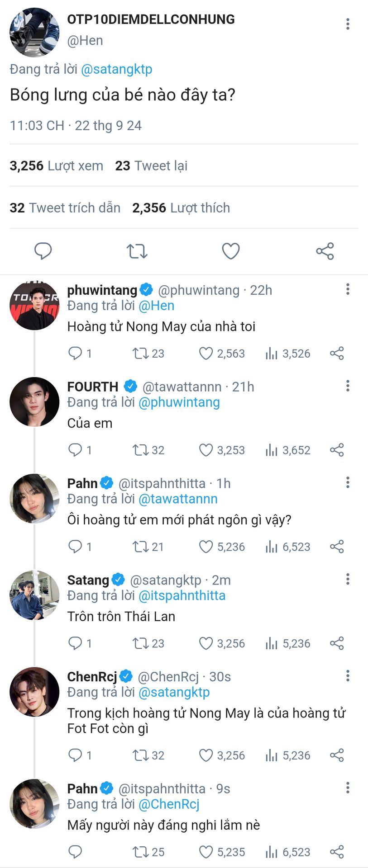Open the more-options menu on phuwintang's reply
This screenshot has height=868, width=368.
pos(348,289)
